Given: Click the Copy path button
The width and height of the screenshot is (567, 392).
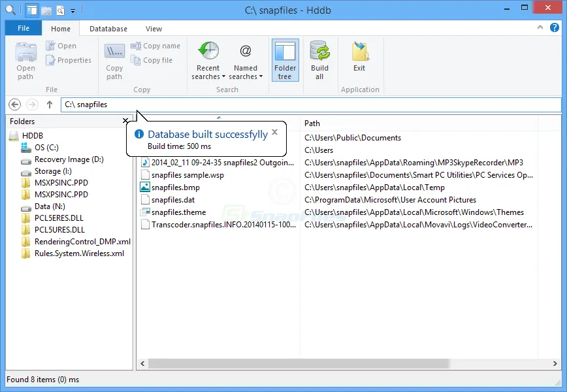Looking at the screenshot, I should (x=114, y=61).
